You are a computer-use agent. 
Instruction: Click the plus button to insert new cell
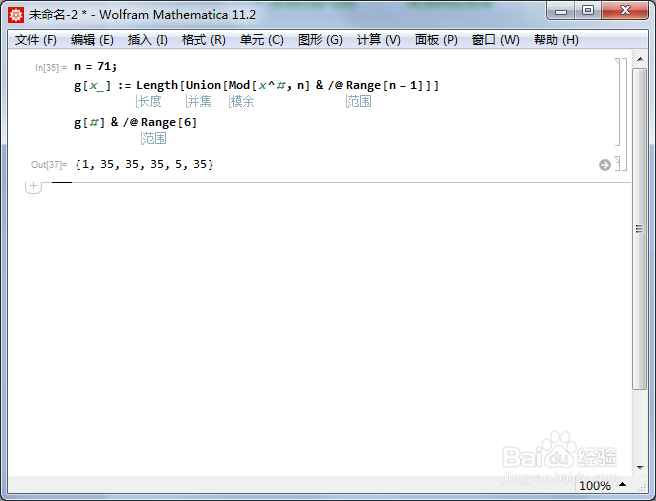point(33,187)
